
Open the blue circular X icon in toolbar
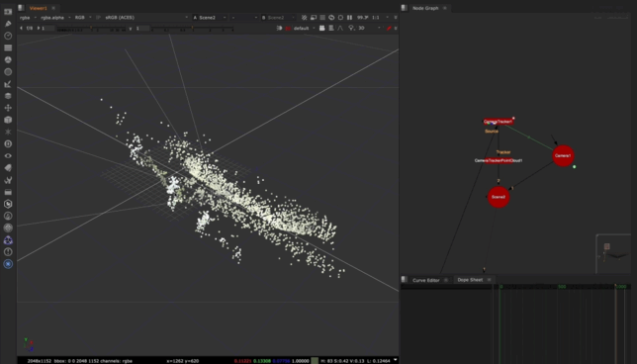8,264
